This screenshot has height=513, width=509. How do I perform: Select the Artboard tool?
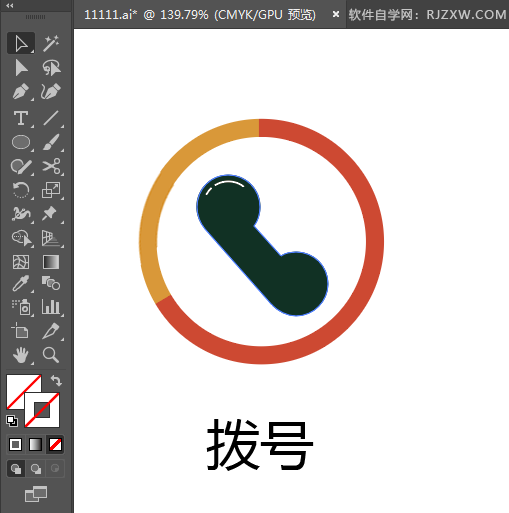click(20, 331)
